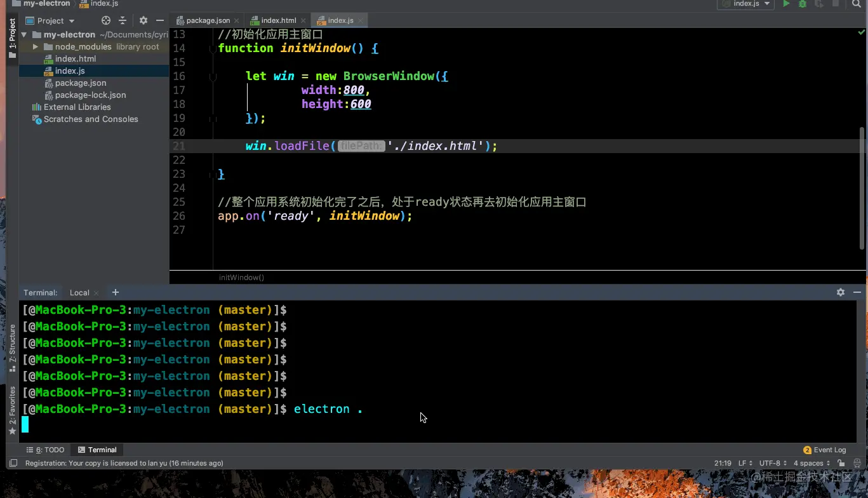The image size is (868, 498).
Task: Close the package.json editor tab
Action: [x=237, y=20]
